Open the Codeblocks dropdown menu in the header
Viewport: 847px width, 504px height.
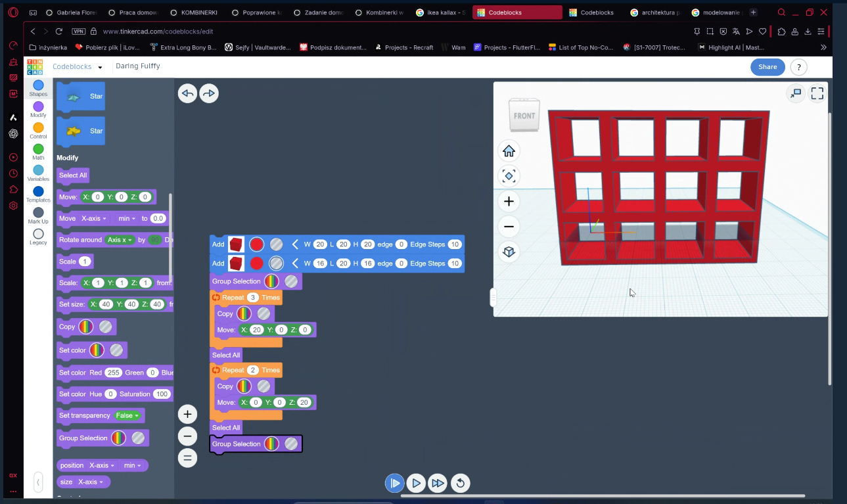(x=100, y=67)
